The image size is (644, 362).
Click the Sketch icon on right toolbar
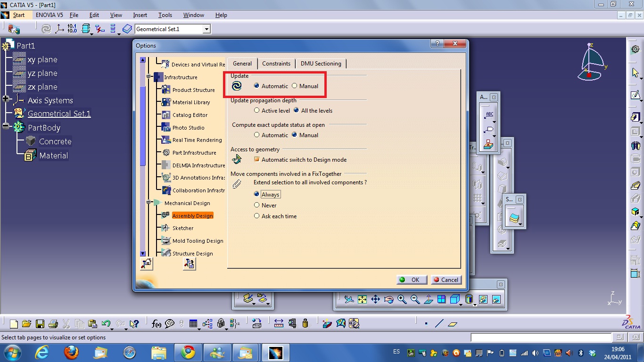click(636, 95)
